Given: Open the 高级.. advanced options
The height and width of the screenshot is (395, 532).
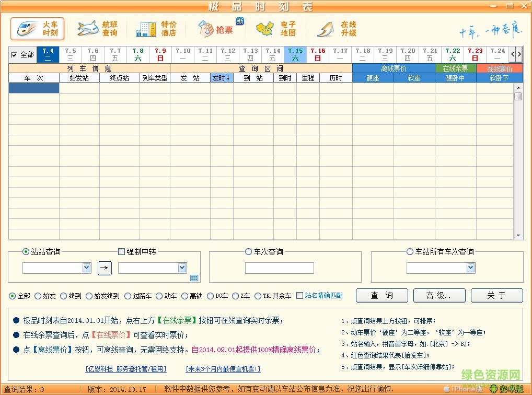Looking at the screenshot, I should 438,295.
